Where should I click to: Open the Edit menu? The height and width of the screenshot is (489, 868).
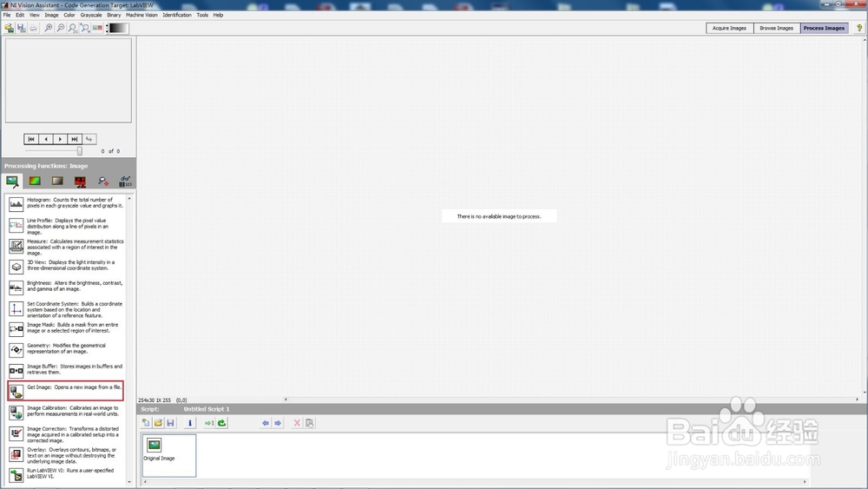pyautogui.click(x=20, y=15)
